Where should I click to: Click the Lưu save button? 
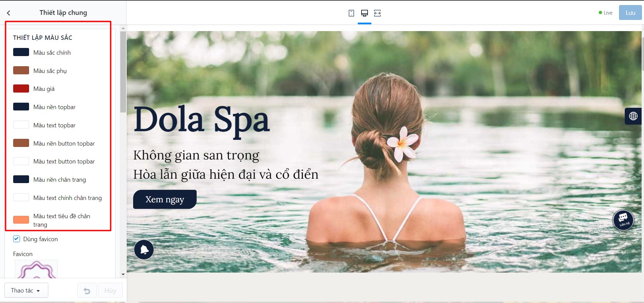click(630, 13)
